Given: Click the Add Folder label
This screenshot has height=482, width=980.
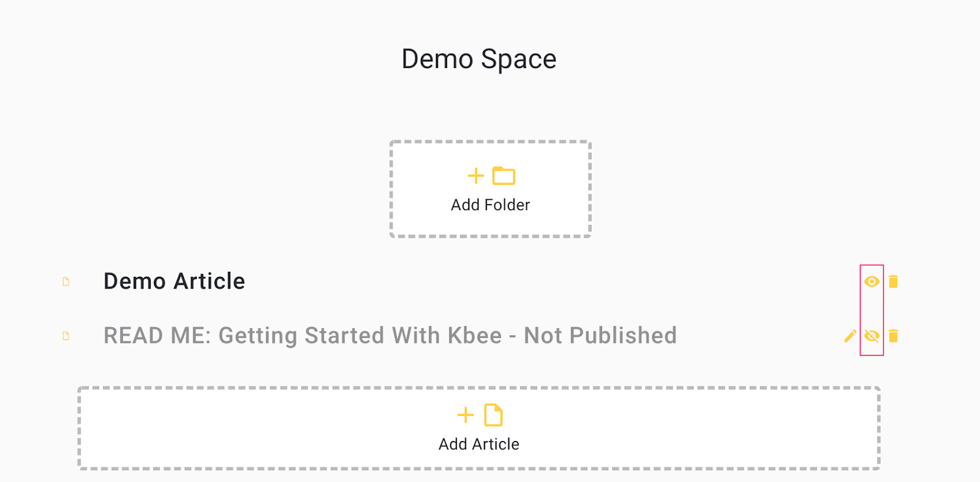Looking at the screenshot, I should [491, 205].
